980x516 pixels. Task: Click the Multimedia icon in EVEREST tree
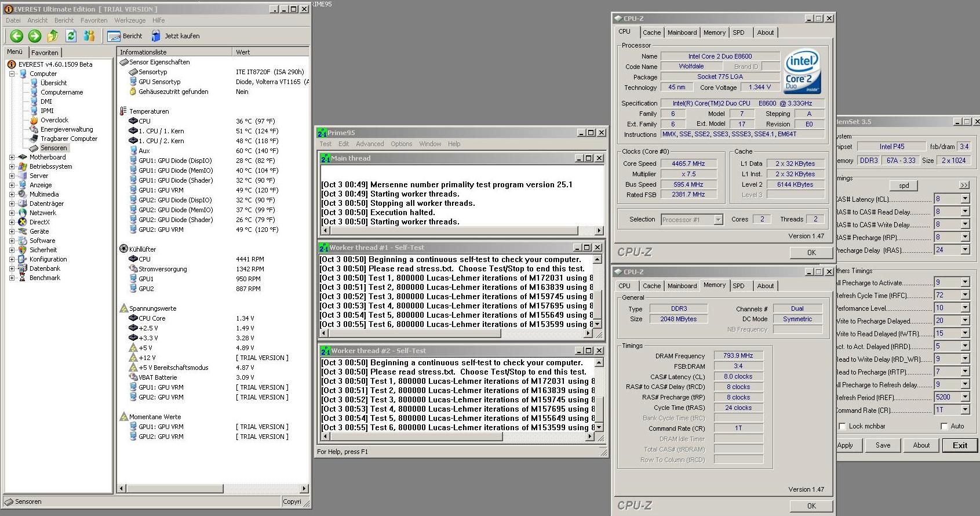pos(23,194)
